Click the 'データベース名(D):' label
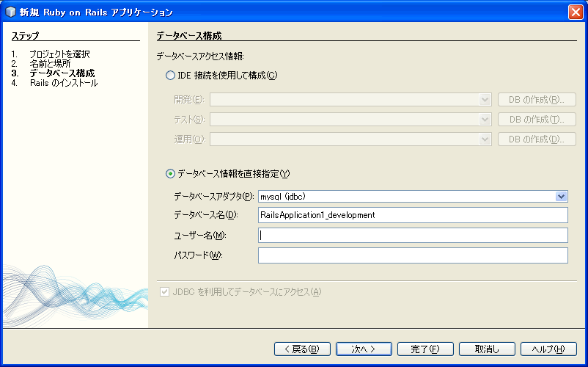Image resolution: width=588 pixels, height=367 pixels. pos(205,215)
